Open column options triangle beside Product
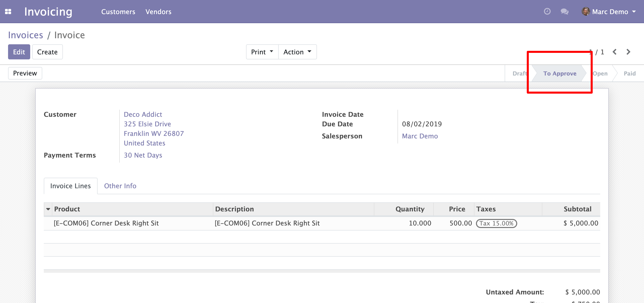Screen dimensions: 644x303 (48, 209)
